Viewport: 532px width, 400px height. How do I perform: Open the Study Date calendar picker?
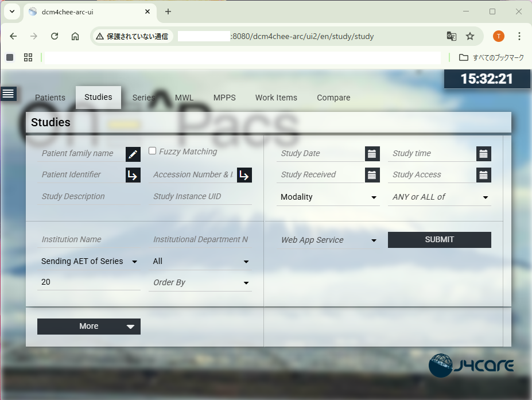pyautogui.click(x=372, y=154)
